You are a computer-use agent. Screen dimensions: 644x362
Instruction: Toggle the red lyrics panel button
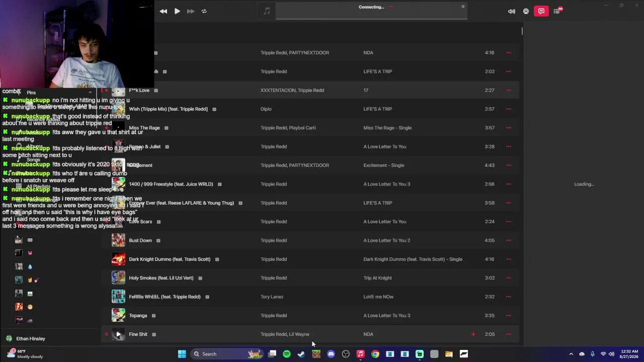[541, 11]
